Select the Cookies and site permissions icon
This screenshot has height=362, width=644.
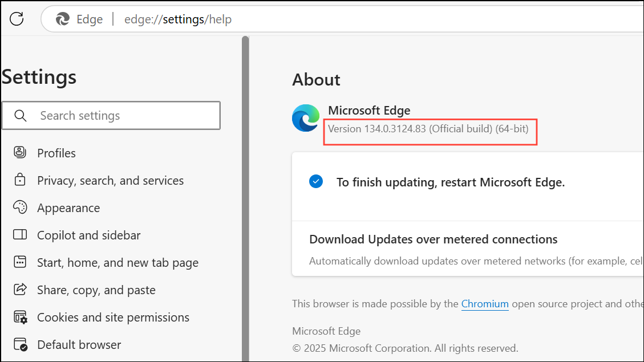coord(19,316)
